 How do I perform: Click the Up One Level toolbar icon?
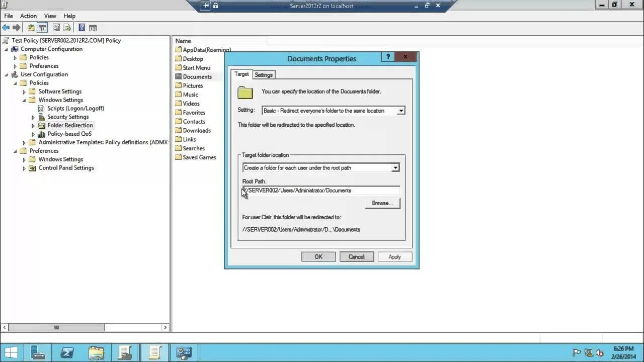(31, 28)
